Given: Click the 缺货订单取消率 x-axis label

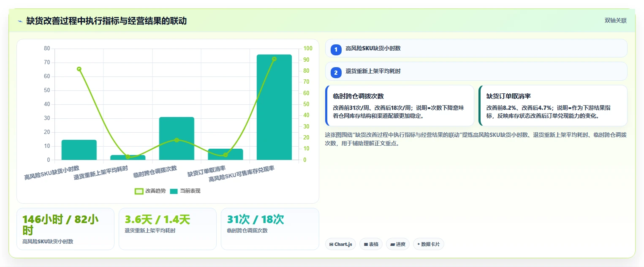Looking at the screenshot, I should (207, 172).
